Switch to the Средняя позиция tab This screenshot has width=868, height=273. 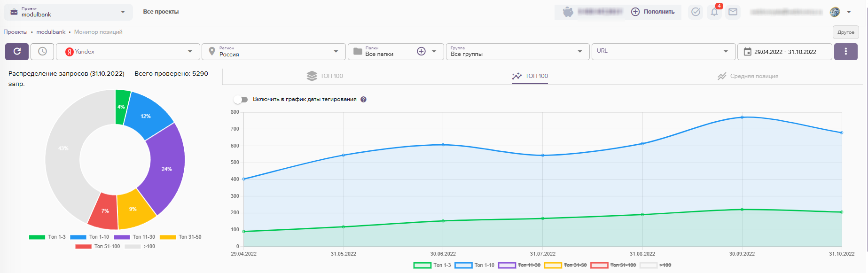(748, 76)
